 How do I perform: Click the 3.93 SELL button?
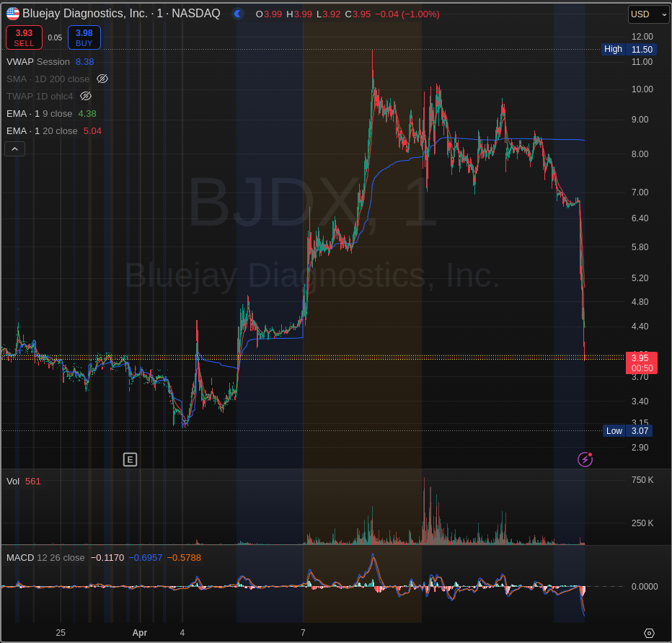click(24, 37)
